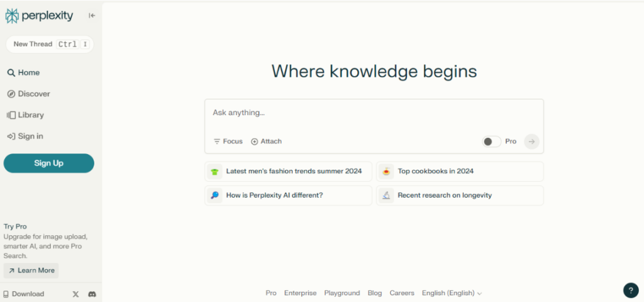Open the Discover page
Screen dimensions: 644x302
(28, 94)
